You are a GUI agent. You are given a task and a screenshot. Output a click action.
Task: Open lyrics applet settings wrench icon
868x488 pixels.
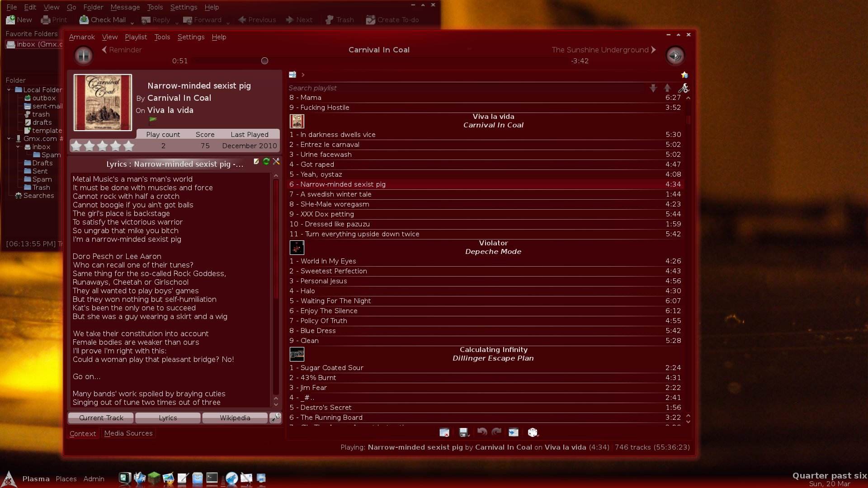pyautogui.click(x=276, y=161)
